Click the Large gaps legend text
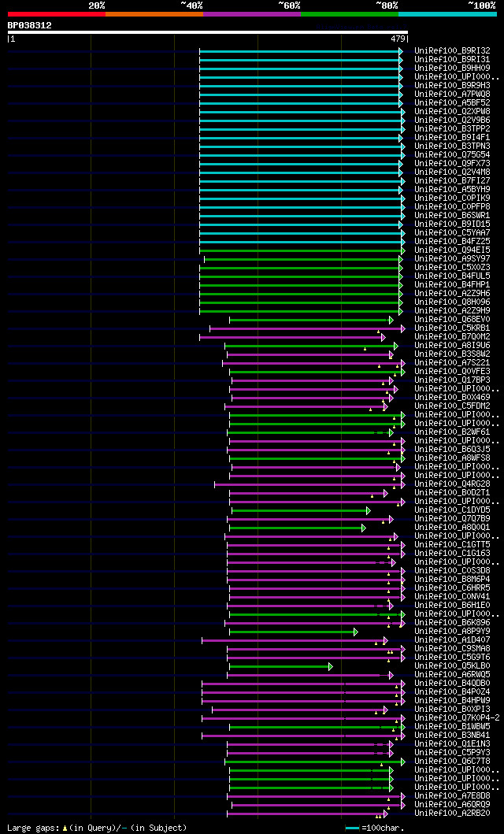This screenshot has height=834, width=504. pos(98,828)
